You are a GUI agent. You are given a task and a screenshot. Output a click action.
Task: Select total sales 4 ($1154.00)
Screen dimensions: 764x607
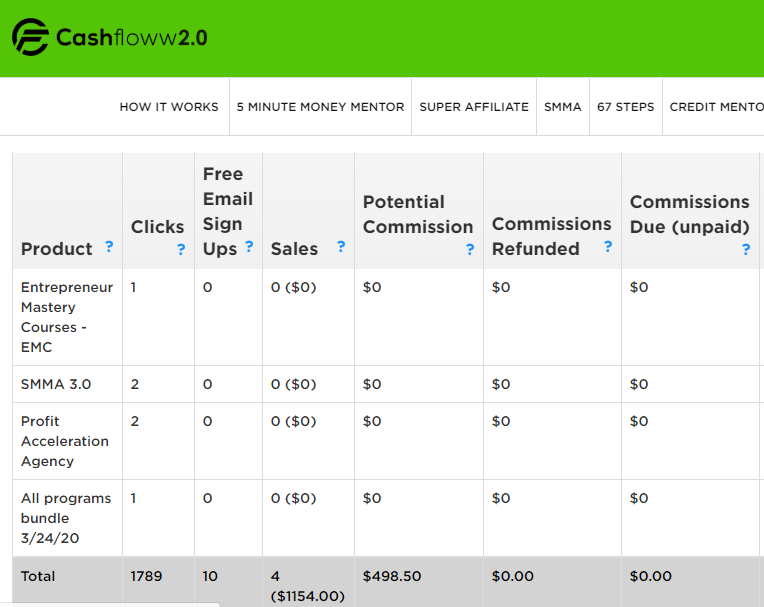[307, 586]
